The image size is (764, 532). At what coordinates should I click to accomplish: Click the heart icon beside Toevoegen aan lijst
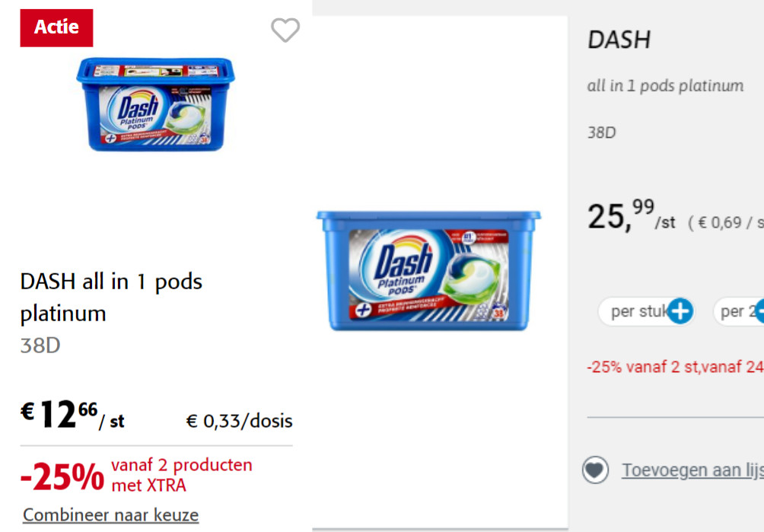pyautogui.click(x=595, y=470)
